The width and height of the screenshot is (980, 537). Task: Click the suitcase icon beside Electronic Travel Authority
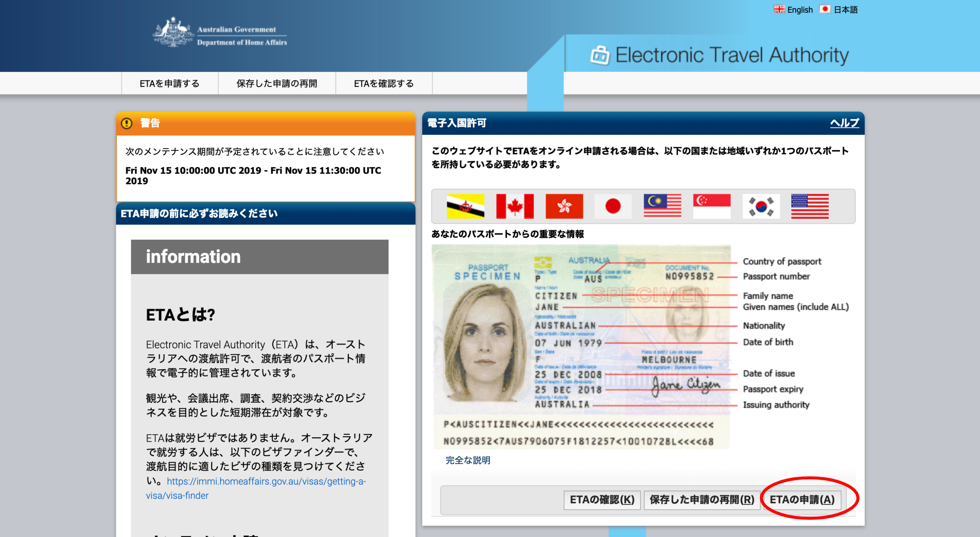(x=600, y=56)
